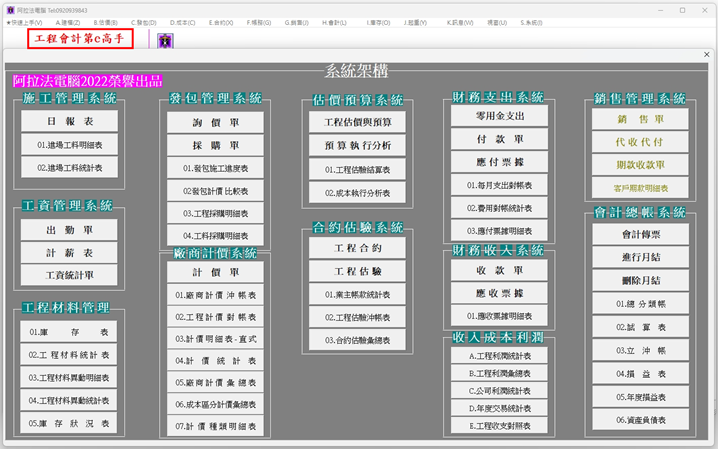The height and width of the screenshot is (450, 719).
Task: Open 工程估價與預算
Action: click(x=357, y=122)
